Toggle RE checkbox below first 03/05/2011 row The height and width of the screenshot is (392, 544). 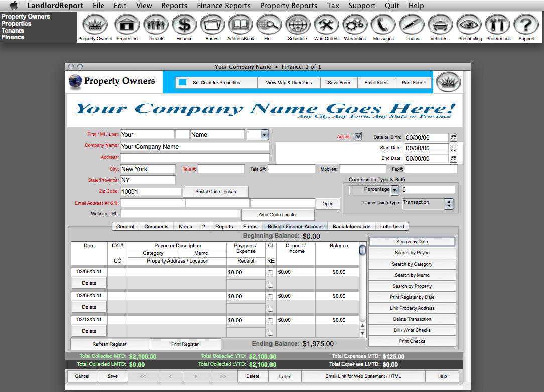point(270,285)
